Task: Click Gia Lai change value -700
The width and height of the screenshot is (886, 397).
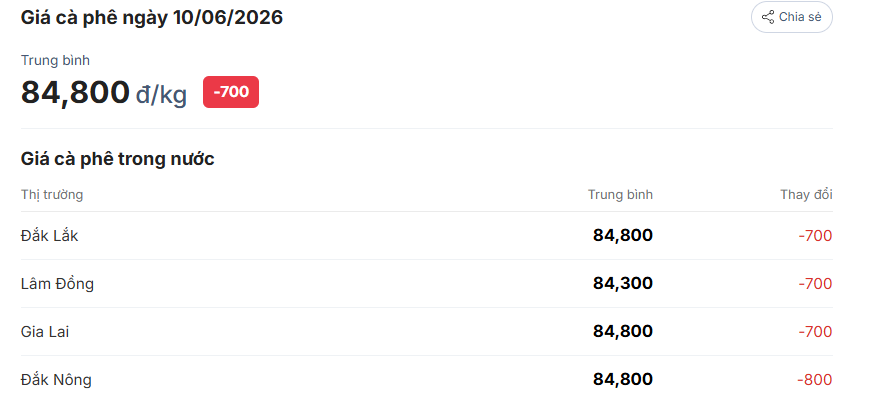Action: point(815,332)
